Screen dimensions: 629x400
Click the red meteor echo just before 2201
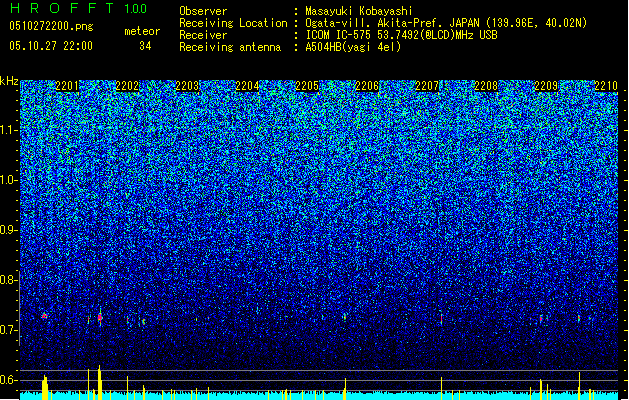45,316
